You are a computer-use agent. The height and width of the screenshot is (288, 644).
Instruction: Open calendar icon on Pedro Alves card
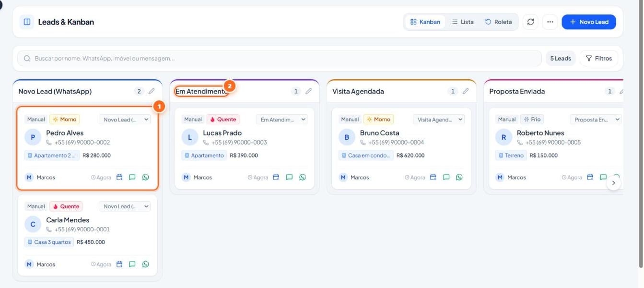coord(119,177)
